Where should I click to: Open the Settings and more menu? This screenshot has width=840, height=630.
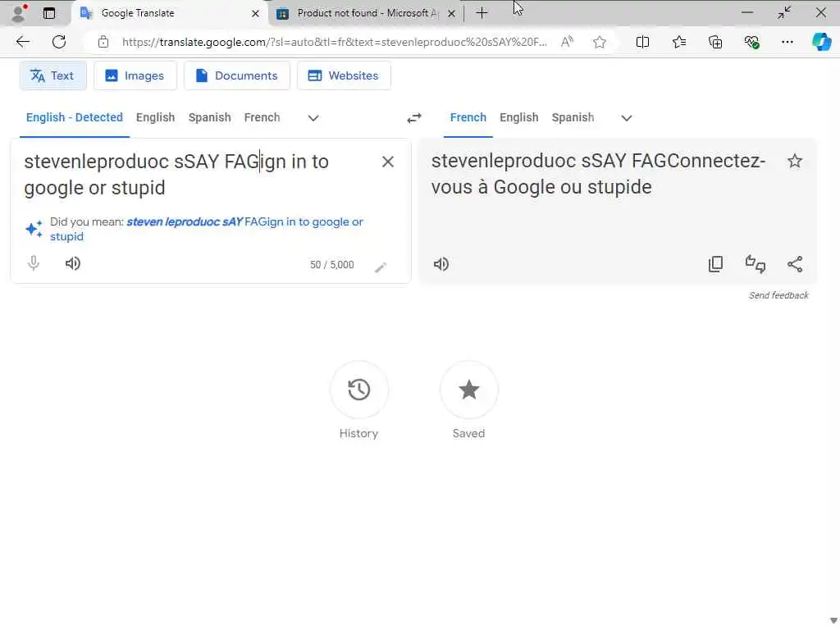click(x=787, y=42)
